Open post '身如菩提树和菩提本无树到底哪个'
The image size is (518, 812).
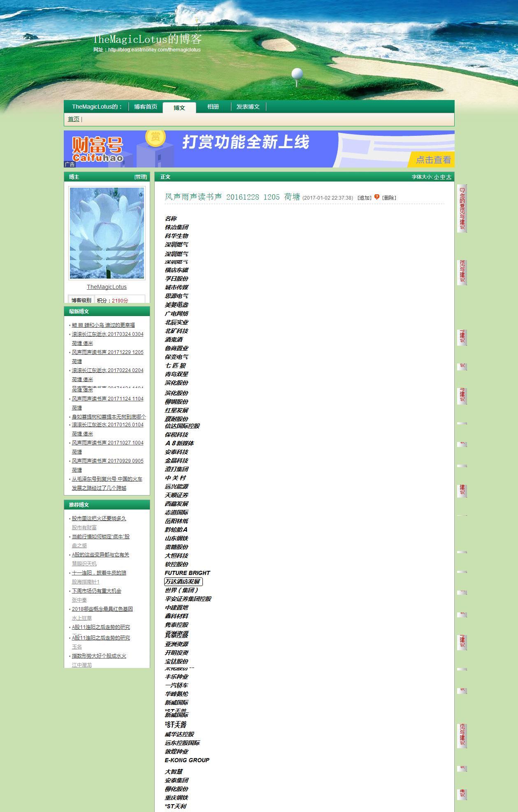click(109, 417)
